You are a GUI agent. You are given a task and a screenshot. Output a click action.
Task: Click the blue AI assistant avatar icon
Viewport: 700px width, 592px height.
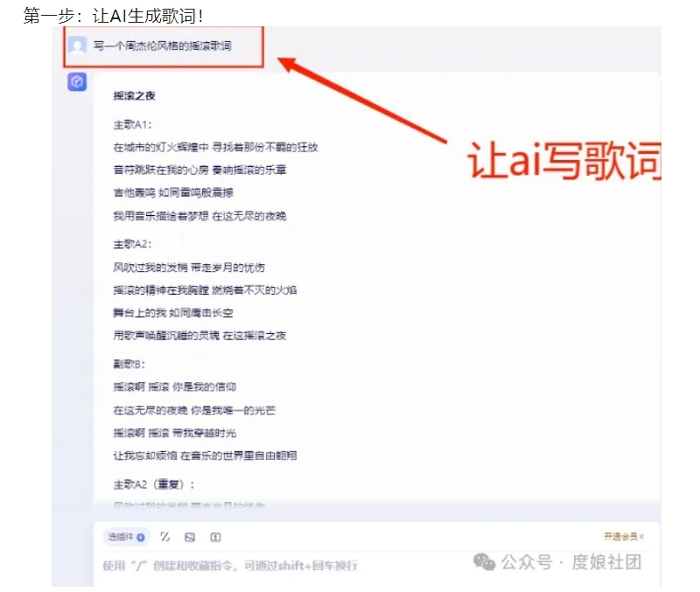(77, 82)
